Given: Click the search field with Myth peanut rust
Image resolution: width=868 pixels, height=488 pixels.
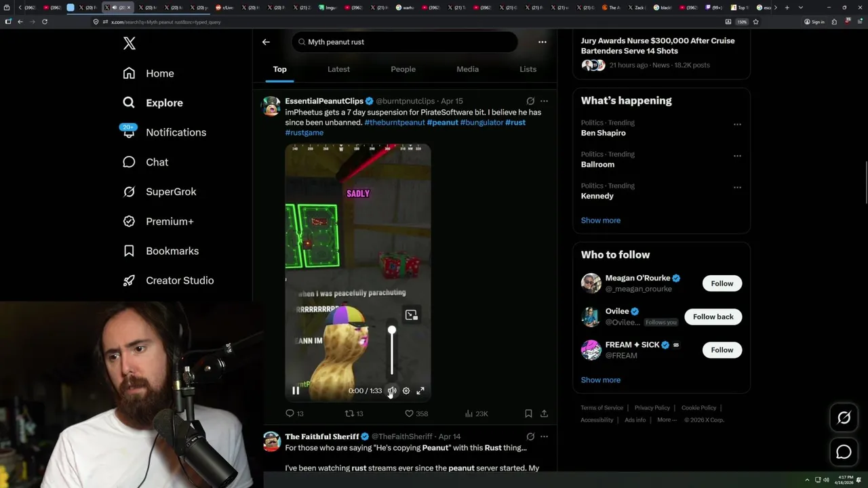Looking at the screenshot, I should pyautogui.click(x=405, y=42).
